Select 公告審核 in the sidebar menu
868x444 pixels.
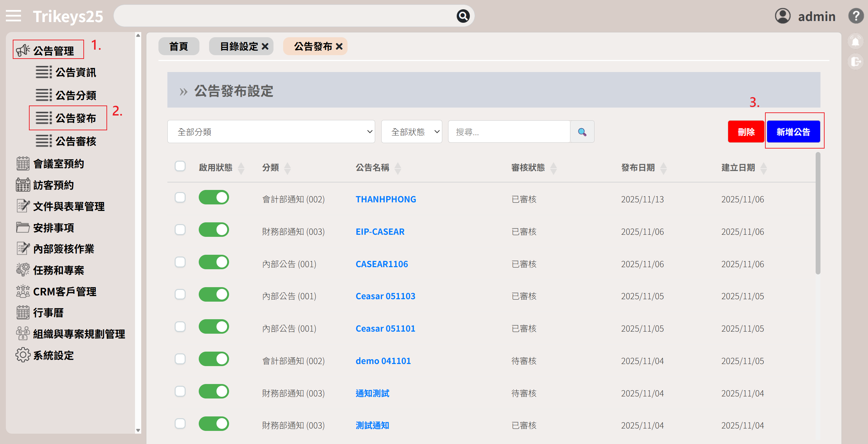point(76,141)
